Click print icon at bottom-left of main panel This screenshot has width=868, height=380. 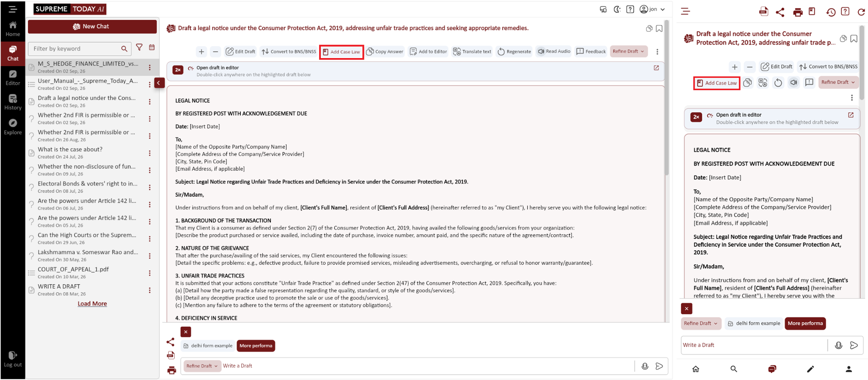171,370
